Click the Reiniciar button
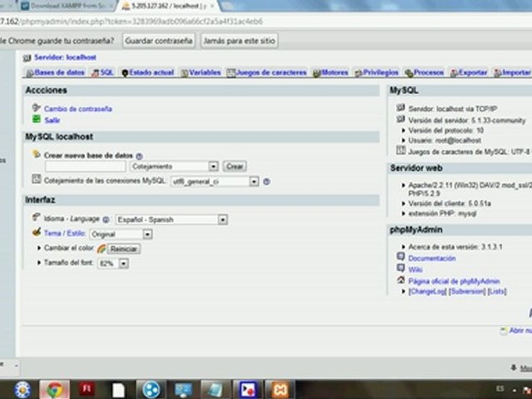The width and height of the screenshot is (532, 399). [x=124, y=249]
